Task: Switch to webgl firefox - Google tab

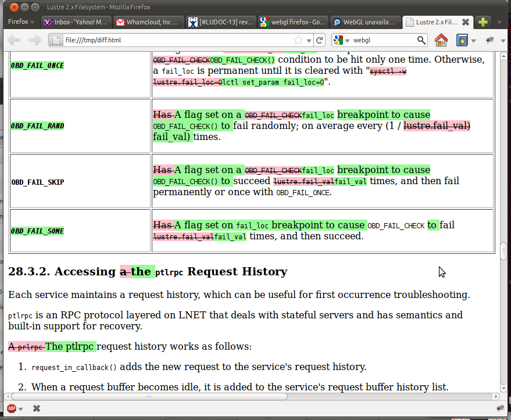Action: point(294,22)
